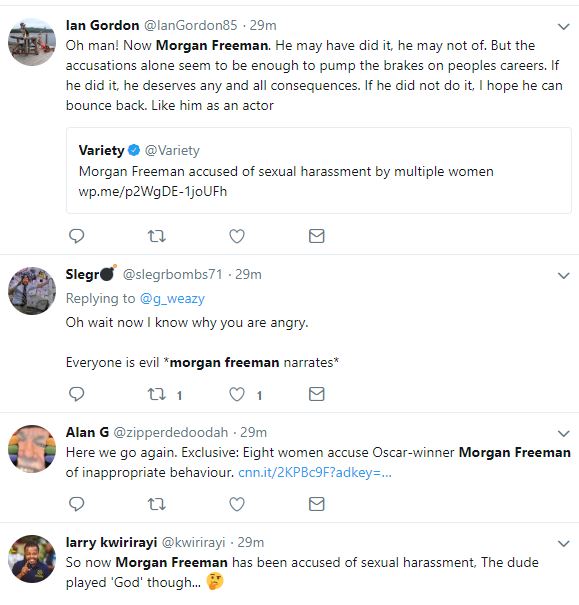Open the quoted Variety tweet card
The width and height of the screenshot is (579, 605).
point(319,171)
